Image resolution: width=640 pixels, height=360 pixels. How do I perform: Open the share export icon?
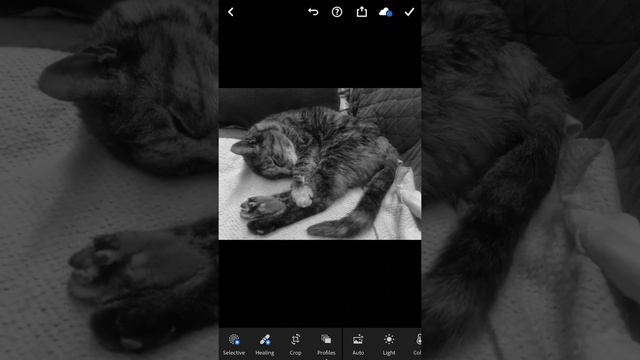[362, 12]
